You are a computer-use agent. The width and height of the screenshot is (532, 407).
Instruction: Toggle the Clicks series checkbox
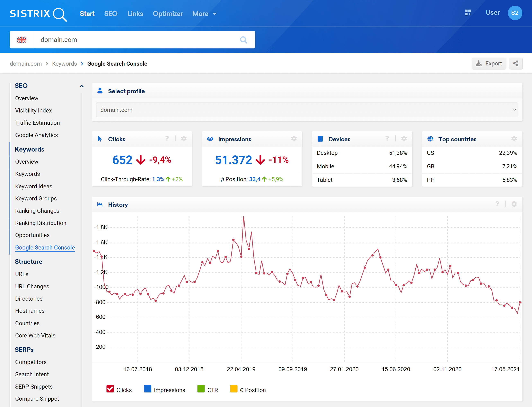tap(110, 389)
